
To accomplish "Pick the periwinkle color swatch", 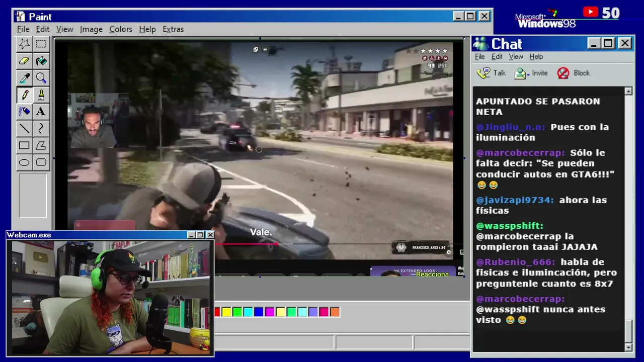I will [313, 312].
